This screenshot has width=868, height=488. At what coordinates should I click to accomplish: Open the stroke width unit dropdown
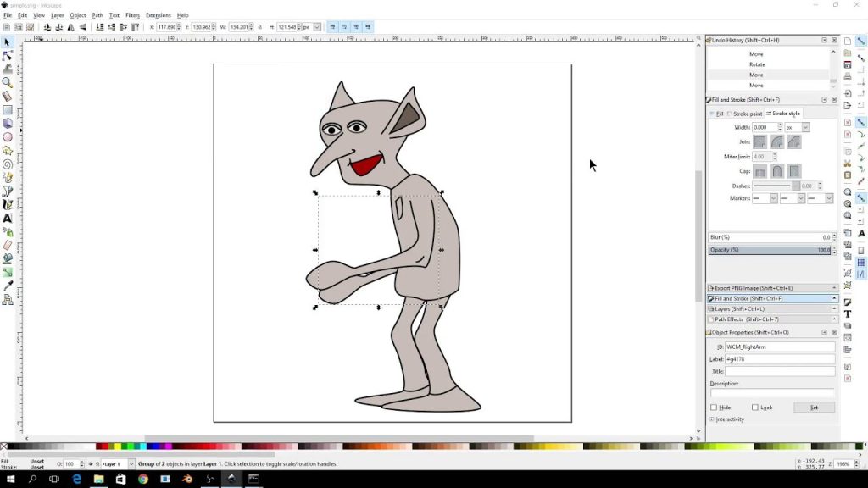(x=797, y=127)
